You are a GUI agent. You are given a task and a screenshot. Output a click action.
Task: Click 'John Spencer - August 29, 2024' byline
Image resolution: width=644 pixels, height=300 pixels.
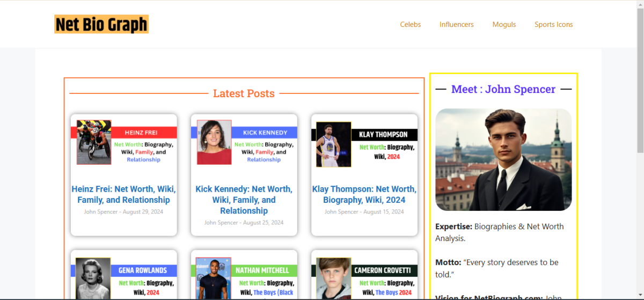[124, 211]
